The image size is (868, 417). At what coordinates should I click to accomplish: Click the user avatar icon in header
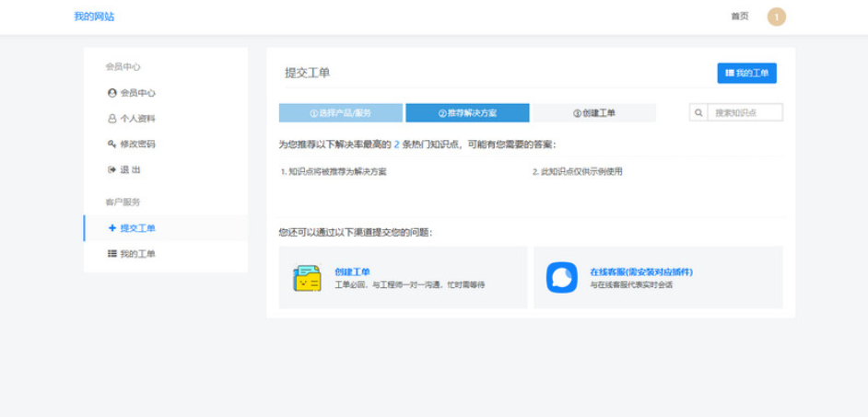776,17
